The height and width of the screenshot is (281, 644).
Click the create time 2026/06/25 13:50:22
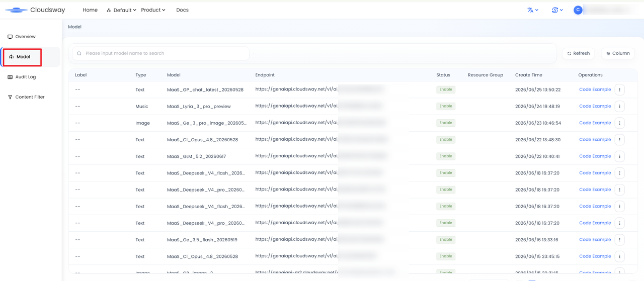coord(538,89)
